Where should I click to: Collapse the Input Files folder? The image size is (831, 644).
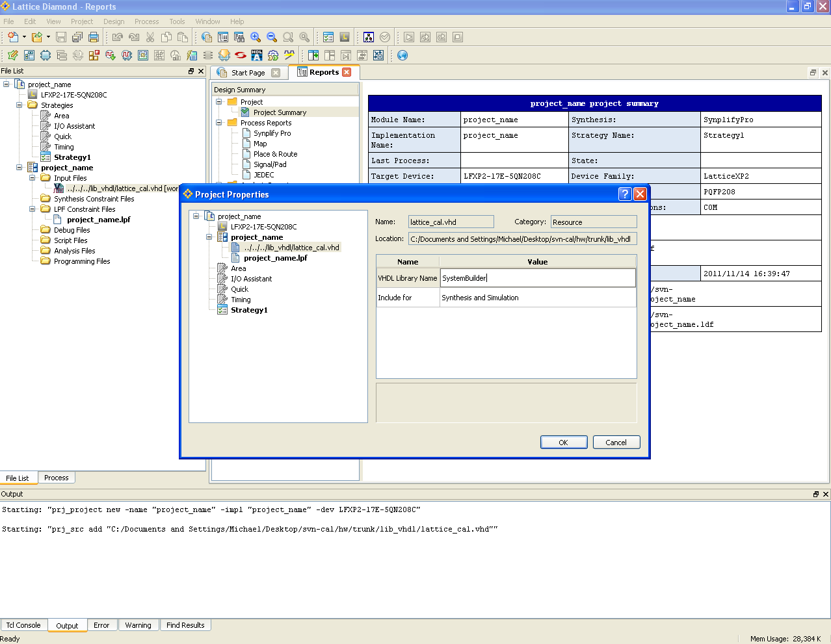click(33, 177)
